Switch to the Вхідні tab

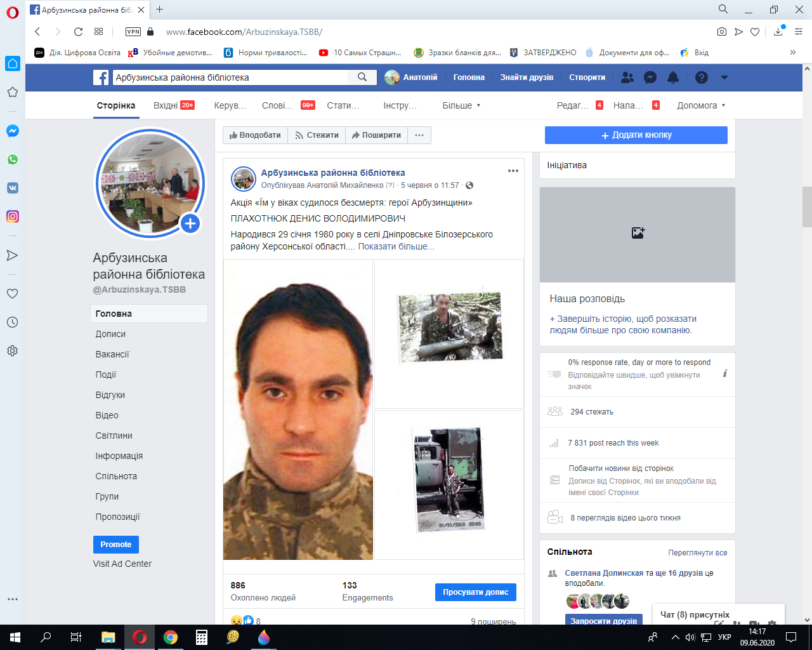tap(166, 105)
